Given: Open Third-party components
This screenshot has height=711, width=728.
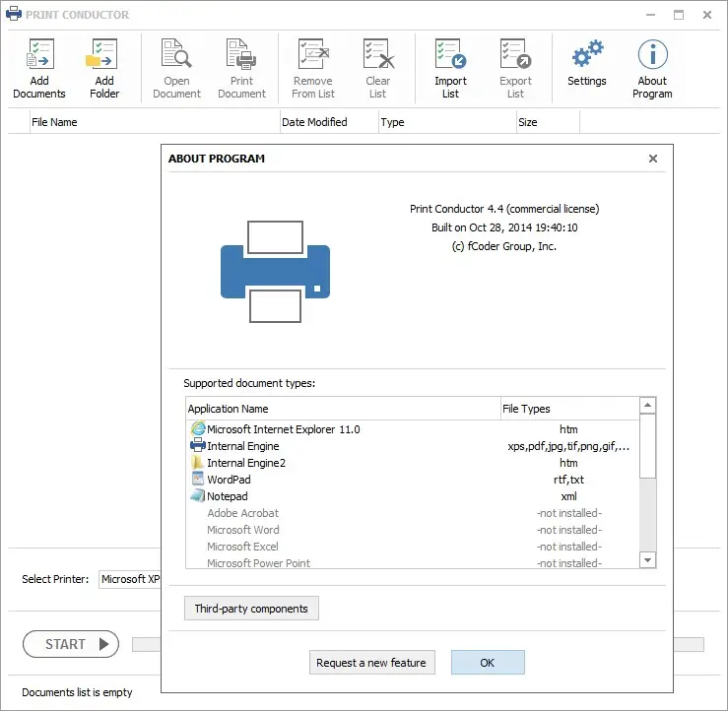Looking at the screenshot, I should pyautogui.click(x=251, y=609).
